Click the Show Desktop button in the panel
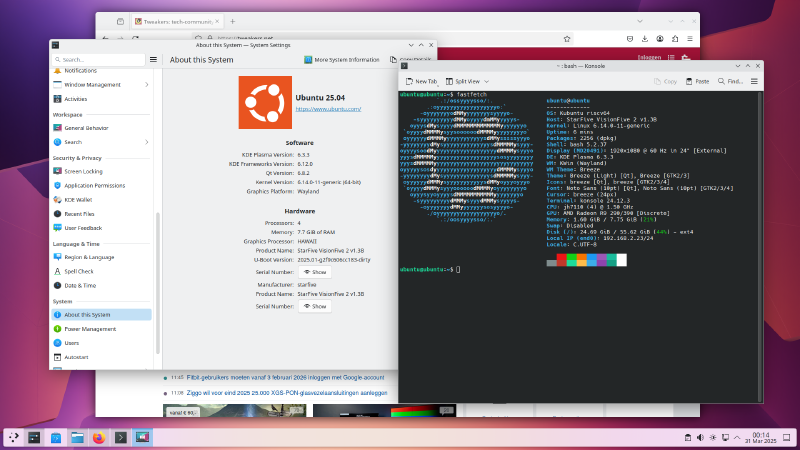This screenshot has width=800, height=450. pyautogui.click(x=787, y=438)
